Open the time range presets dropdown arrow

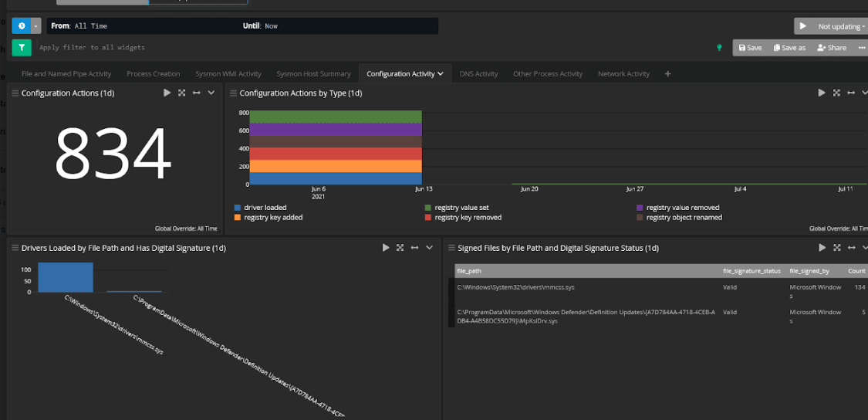[x=36, y=26]
